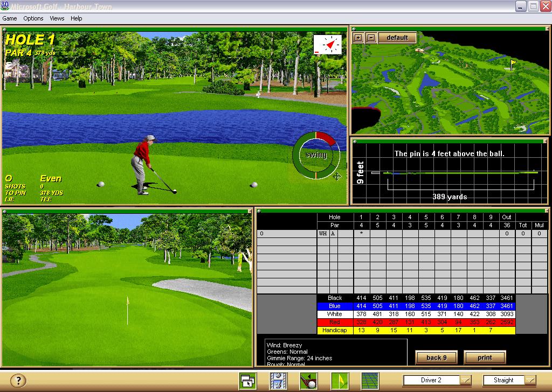Click the HOLE 1 heading
This screenshot has height=392, width=552.
[x=30, y=40]
